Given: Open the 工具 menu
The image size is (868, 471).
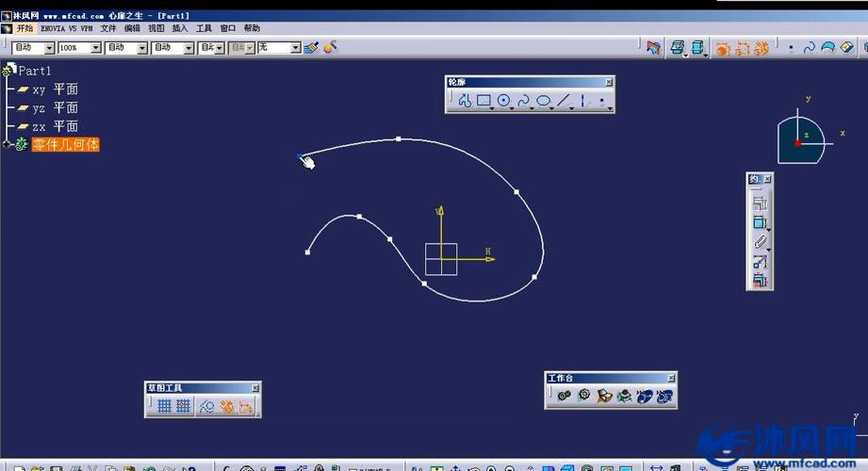Looking at the screenshot, I should [x=204, y=28].
